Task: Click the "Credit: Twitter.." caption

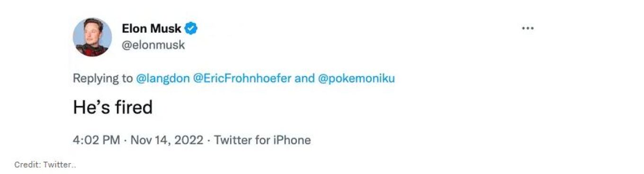Action: coord(45,165)
